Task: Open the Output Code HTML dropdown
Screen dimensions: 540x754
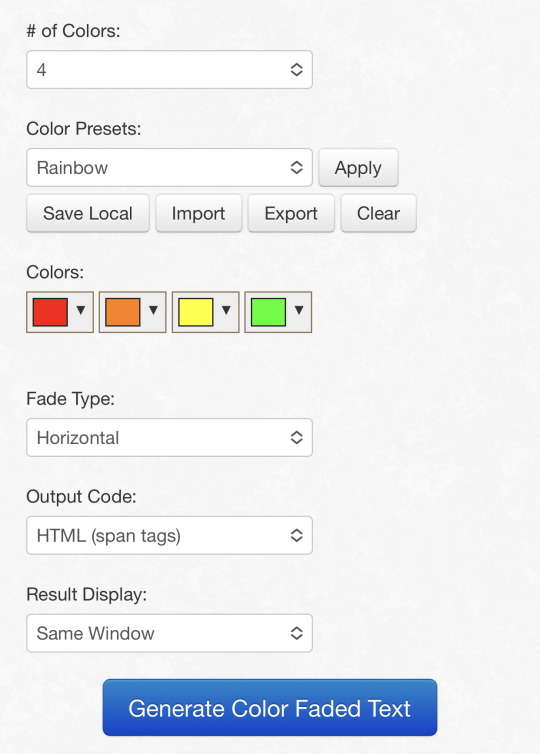Action: click(169, 535)
